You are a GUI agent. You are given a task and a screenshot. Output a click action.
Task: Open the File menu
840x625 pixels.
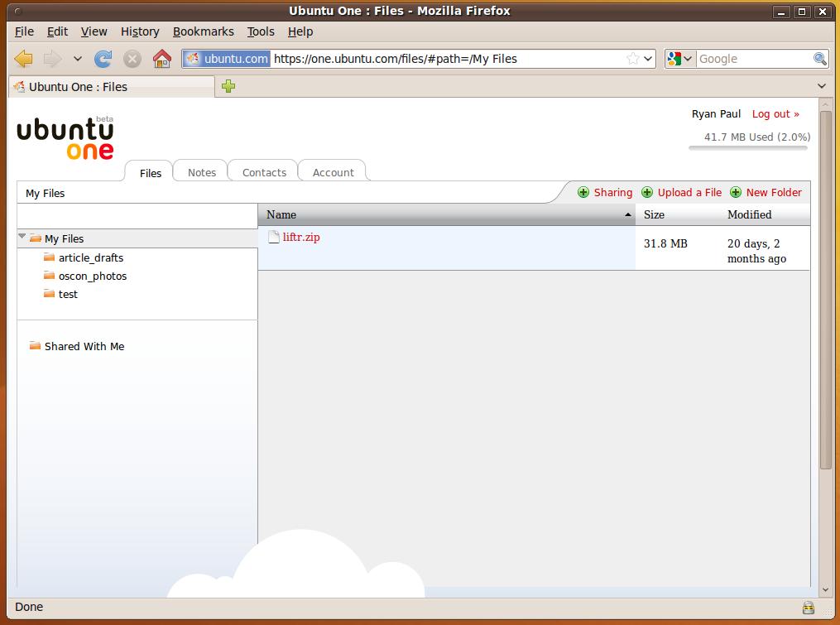point(24,31)
